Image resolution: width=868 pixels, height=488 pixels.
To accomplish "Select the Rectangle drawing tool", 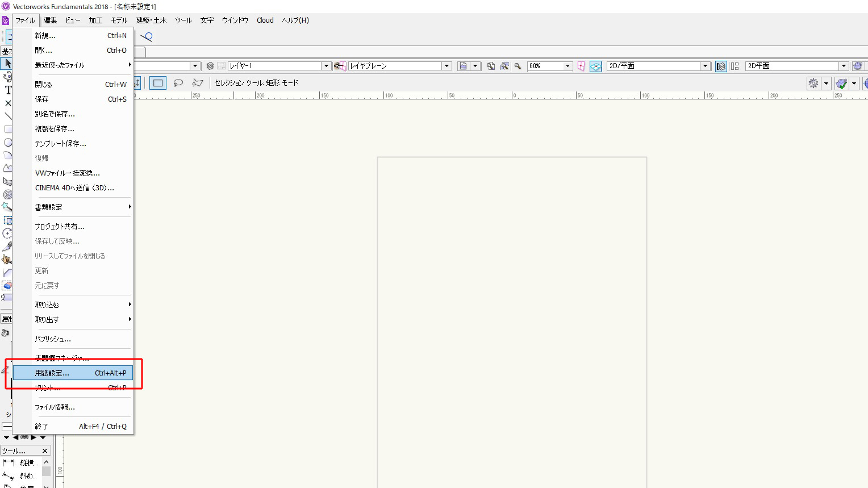I will 8,129.
